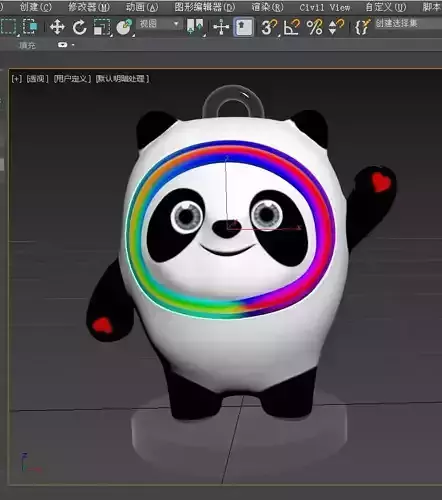Toggle Percent Snap
Screen dimensions: 442x500
(315, 27)
